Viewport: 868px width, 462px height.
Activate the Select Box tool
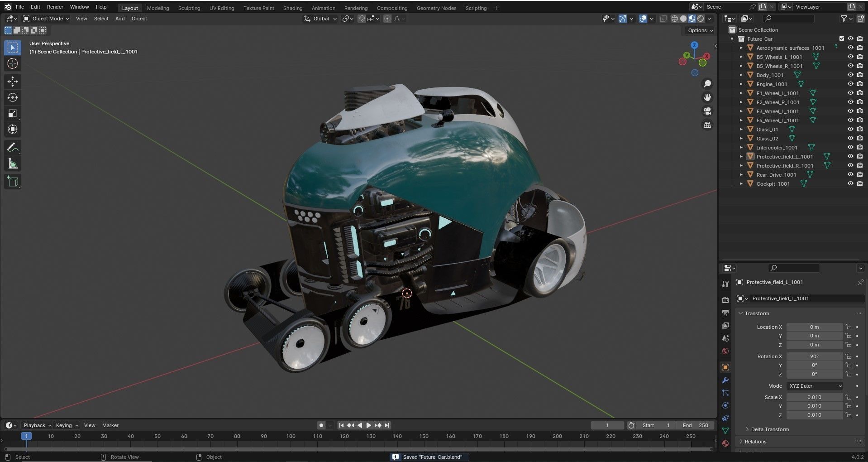pyautogui.click(x=13, y=48)
